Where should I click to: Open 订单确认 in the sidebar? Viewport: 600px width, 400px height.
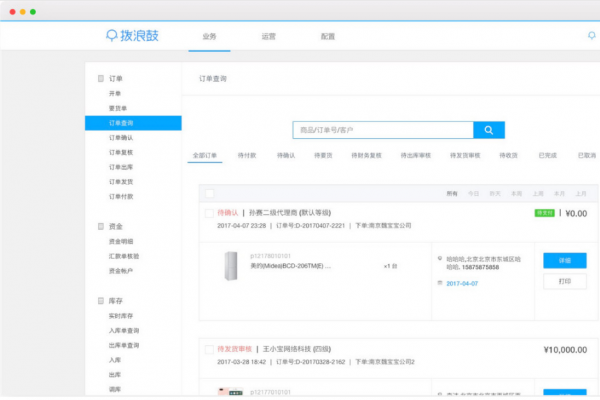(121, 138)
